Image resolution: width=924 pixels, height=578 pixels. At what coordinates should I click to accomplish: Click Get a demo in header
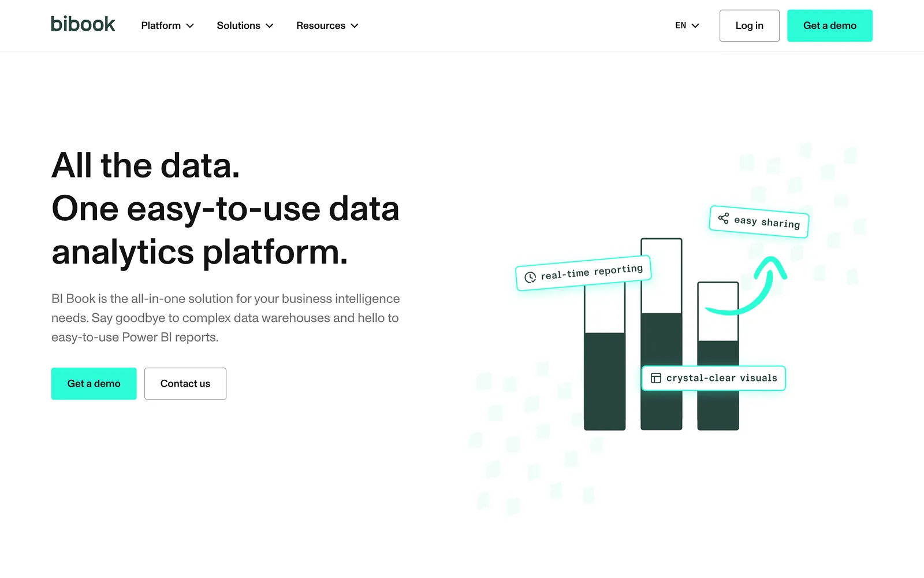pyautogui.click(x=830, y=25)
